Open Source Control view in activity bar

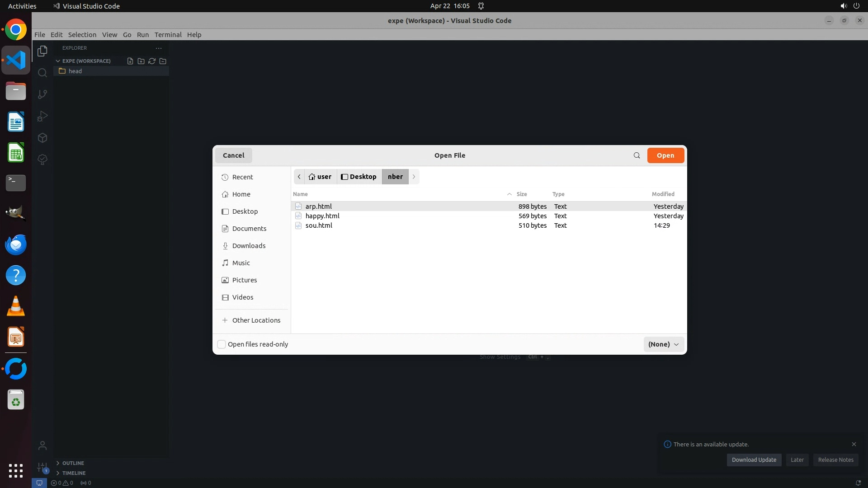[42, 94]
